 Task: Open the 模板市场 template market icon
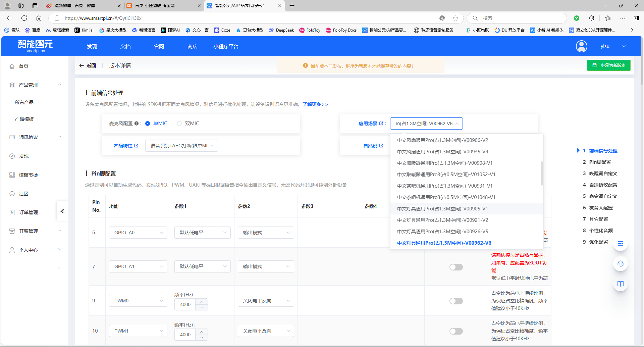tap(12, 175)
